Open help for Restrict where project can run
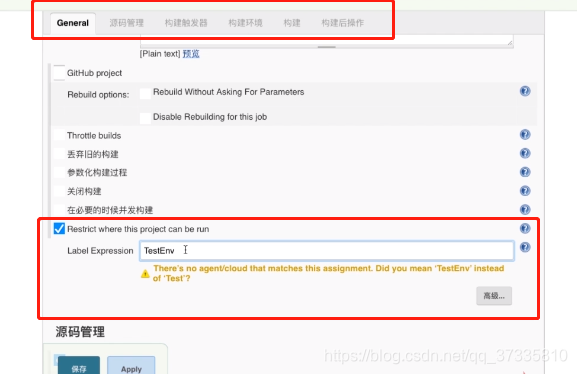The height and width of the screenshot is (374, 577). coord(525,228)
